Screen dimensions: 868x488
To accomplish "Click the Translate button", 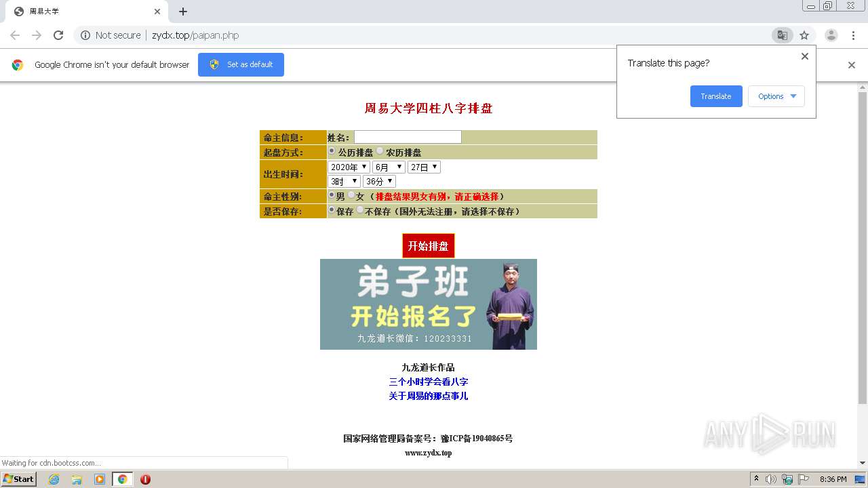I will click(716, 96).
